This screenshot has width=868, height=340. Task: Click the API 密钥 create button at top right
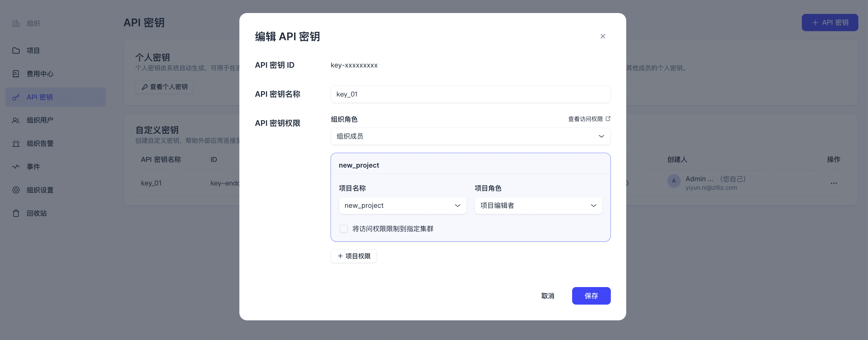pos(830,23)
